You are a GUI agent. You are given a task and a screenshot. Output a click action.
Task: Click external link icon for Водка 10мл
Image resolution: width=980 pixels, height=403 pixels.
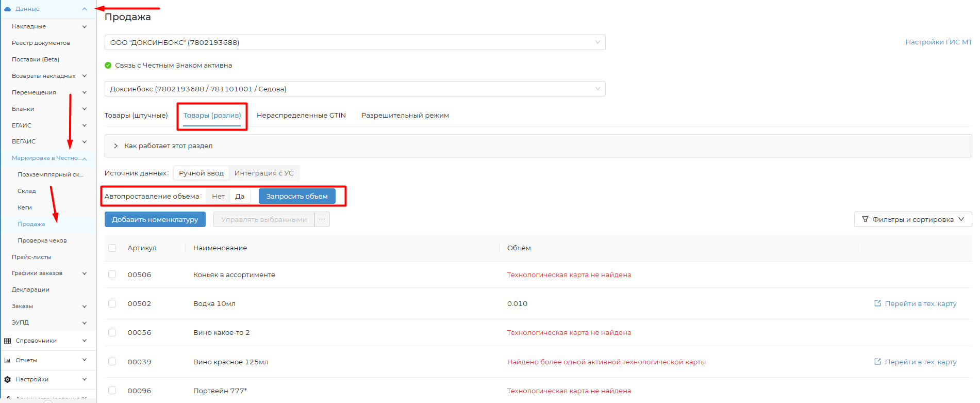pos(877,303)
